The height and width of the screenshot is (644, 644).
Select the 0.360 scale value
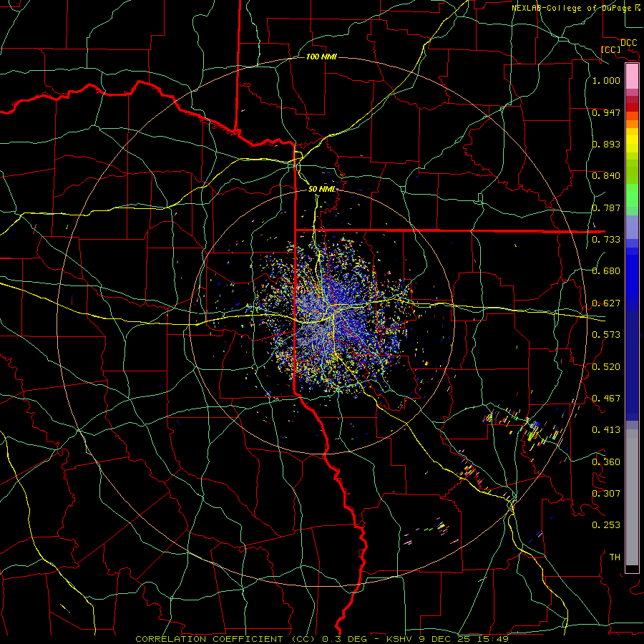[606, 462]
